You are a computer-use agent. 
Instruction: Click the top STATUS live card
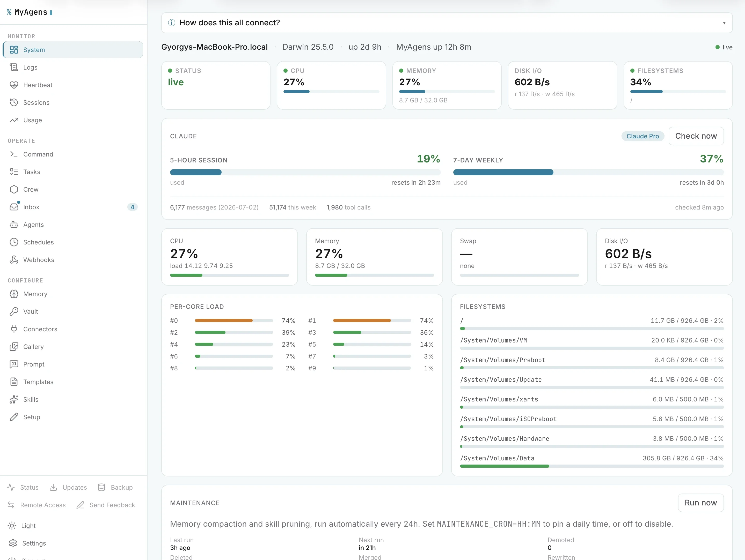pyautogui.click(x=216, y=85)
